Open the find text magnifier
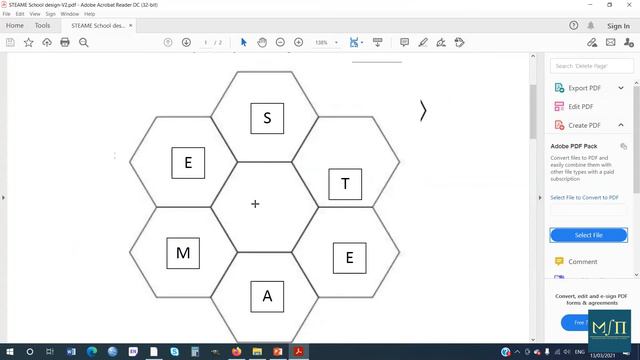640x360 pixels. [84, 42]
